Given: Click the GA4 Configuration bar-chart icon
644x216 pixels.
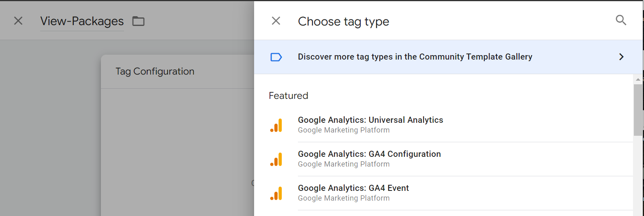Looking at the screenshot, I should click(x=276, y=159).
